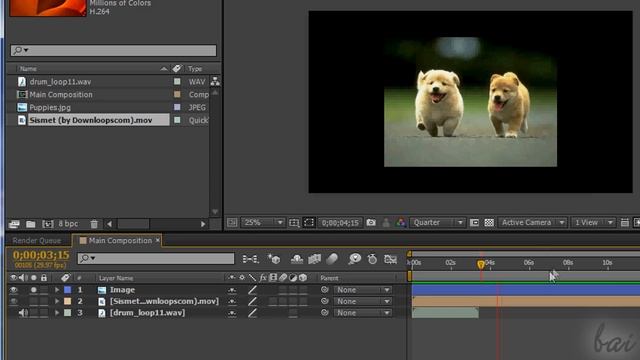
Task: Click the Interpret Footage icon in Project panel
Action: [14, 224]
